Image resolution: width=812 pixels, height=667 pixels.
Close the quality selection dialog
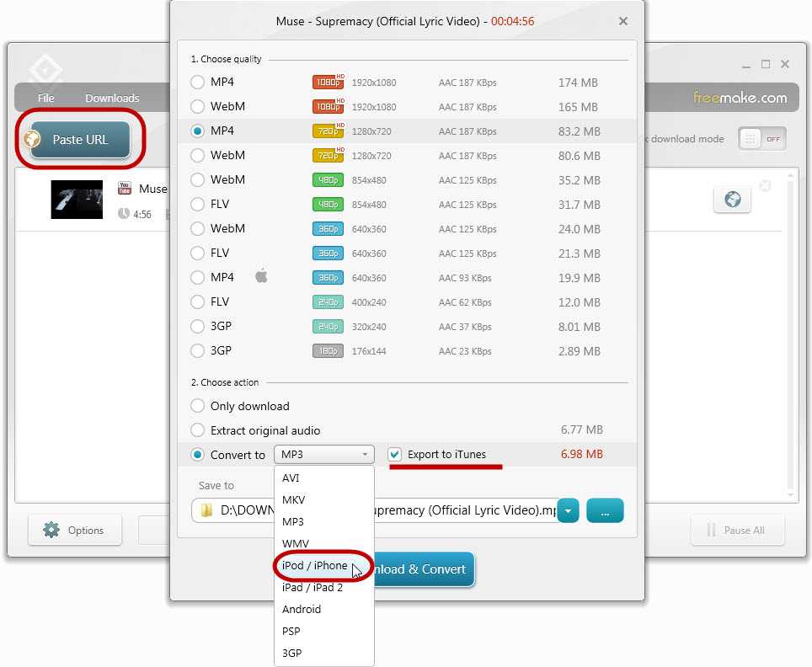coord(623,21)
